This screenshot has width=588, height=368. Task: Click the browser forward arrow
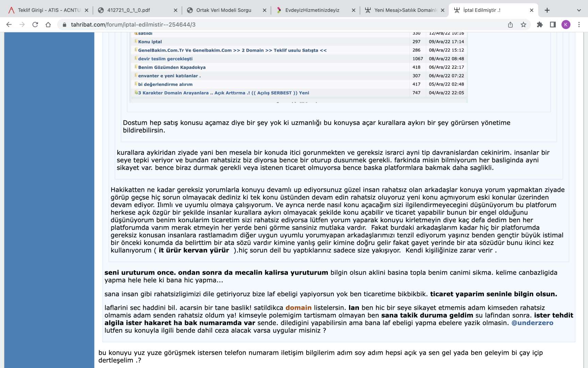(22, 25)
